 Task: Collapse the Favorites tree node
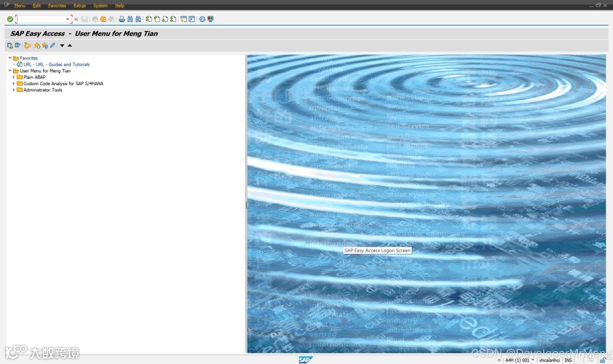click(x=10, y=58)
